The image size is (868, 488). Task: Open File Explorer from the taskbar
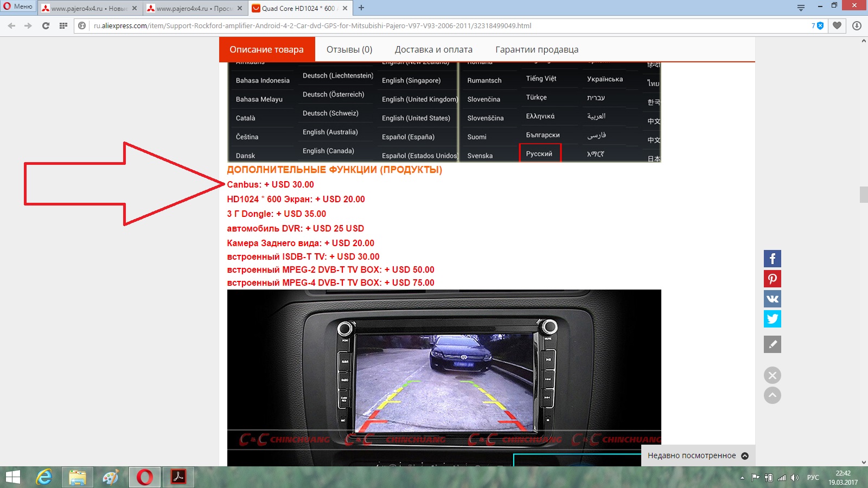pyautogui.click(x=78, y=477)
